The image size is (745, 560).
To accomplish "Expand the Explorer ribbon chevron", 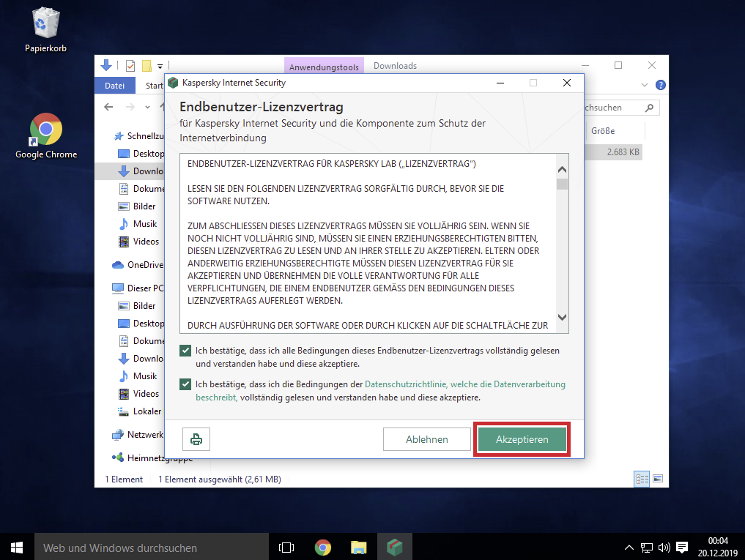I will (644, 85).
